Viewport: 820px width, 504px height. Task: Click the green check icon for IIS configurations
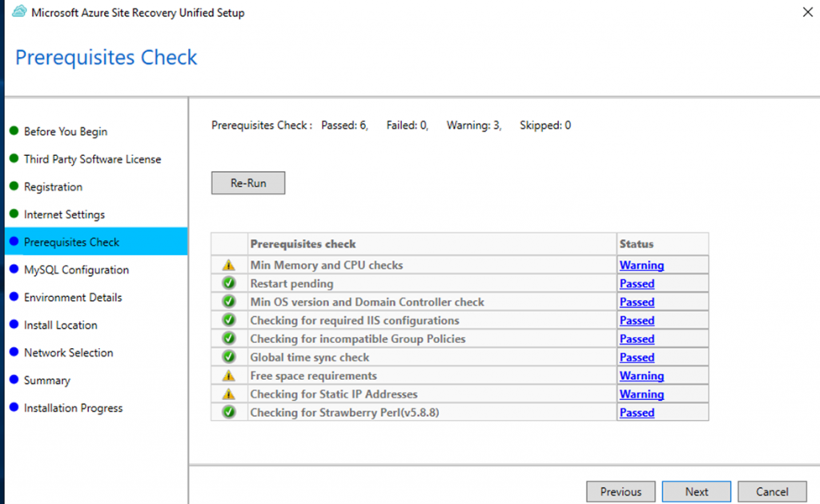coord(229,321)
